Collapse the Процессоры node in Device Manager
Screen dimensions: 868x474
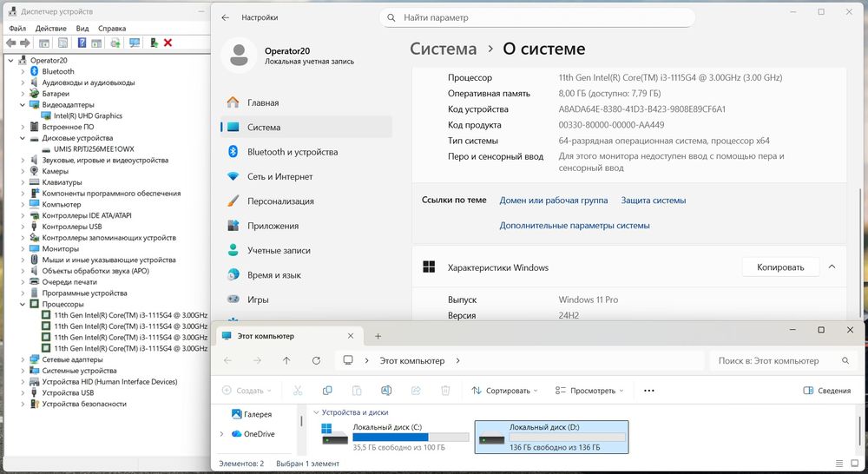click(x=23, y=304)
